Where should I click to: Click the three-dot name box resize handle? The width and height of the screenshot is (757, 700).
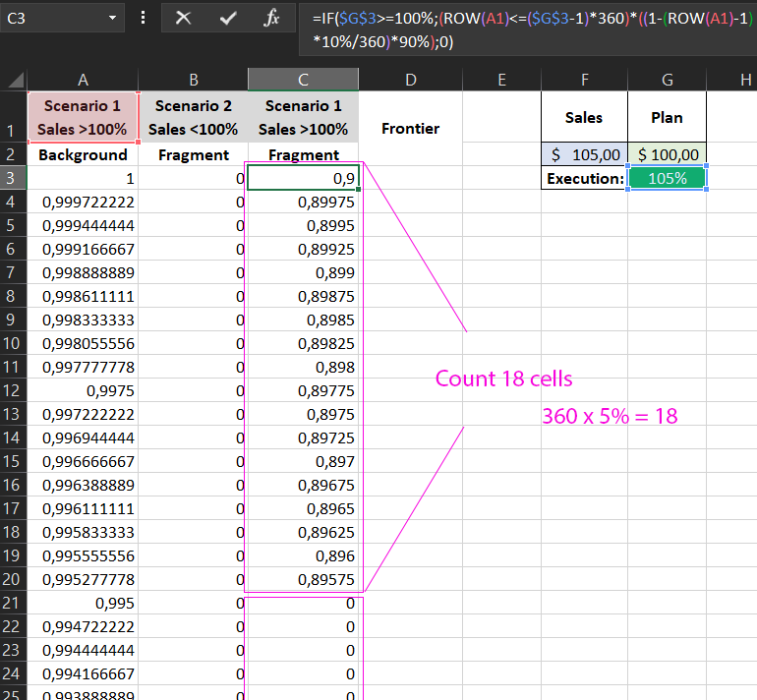click(x=144, y=18)
